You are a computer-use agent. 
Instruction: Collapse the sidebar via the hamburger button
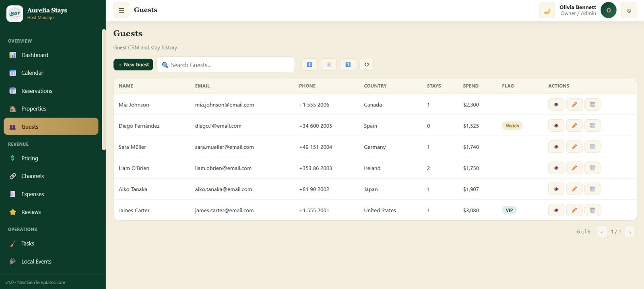click(121, 10)
